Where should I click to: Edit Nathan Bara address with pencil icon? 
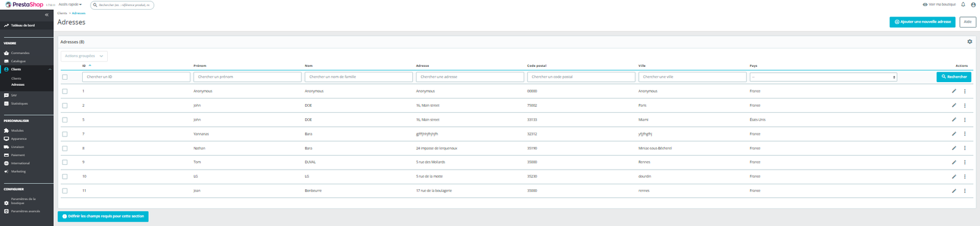click(x=954, y=148)
